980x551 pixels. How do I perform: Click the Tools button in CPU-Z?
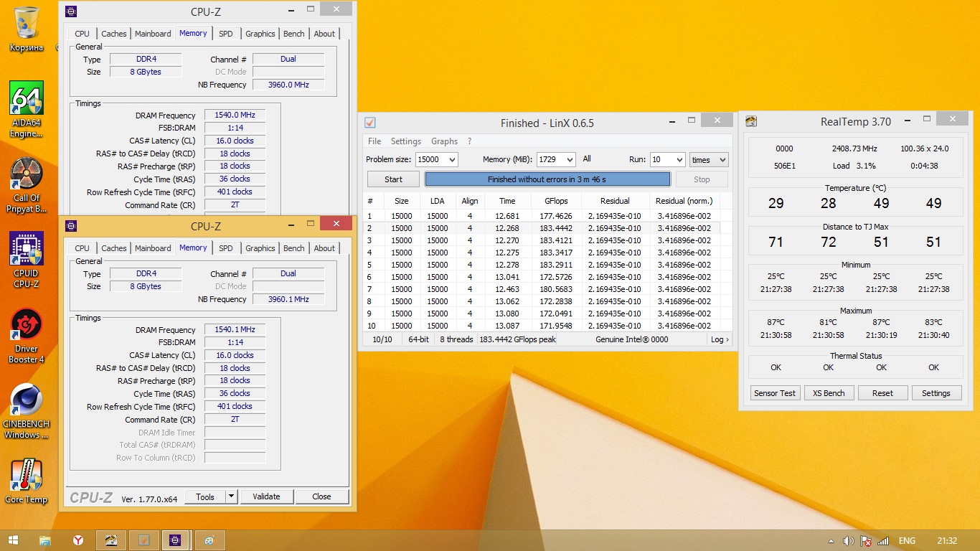coord(205,496)
